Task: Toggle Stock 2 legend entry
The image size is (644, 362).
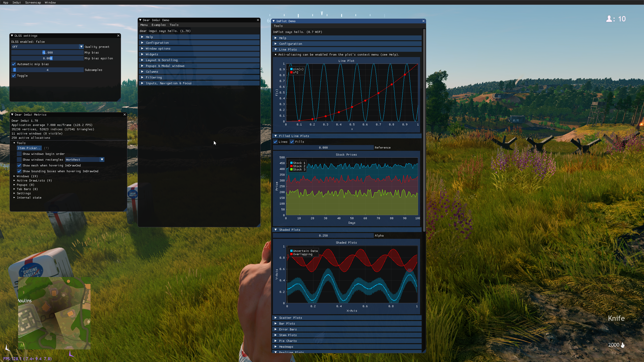Action: coord(298,166)
